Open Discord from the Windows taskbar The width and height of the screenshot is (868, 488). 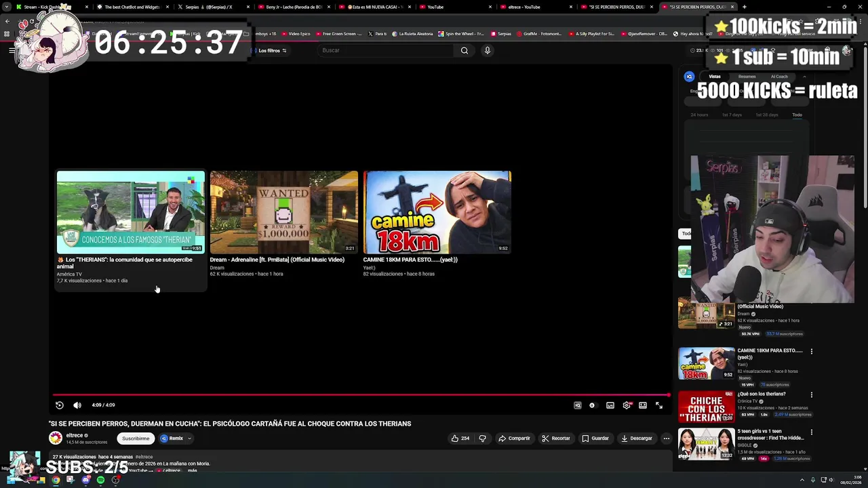point(85,480)
